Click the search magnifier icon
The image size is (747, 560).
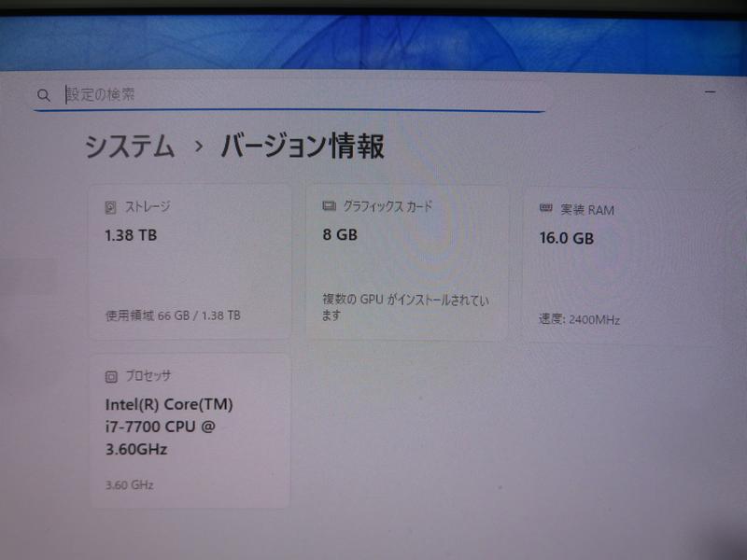click(43, 95)
